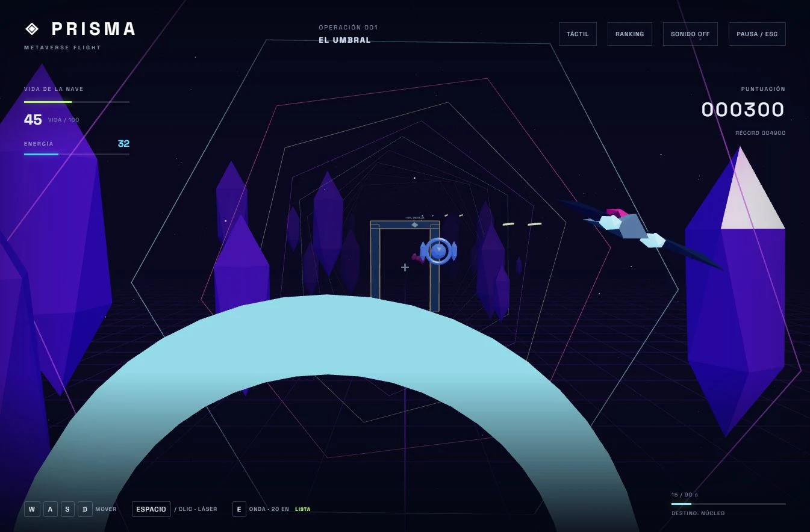Viewport: 810px width, 532px height.
Task: Click the PRISMA title text
Action: coord(94,28)
